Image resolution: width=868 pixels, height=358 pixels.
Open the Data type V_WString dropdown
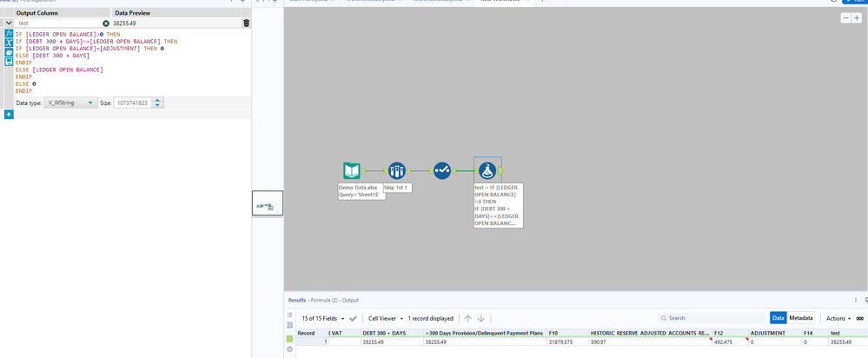pos(70,103)
